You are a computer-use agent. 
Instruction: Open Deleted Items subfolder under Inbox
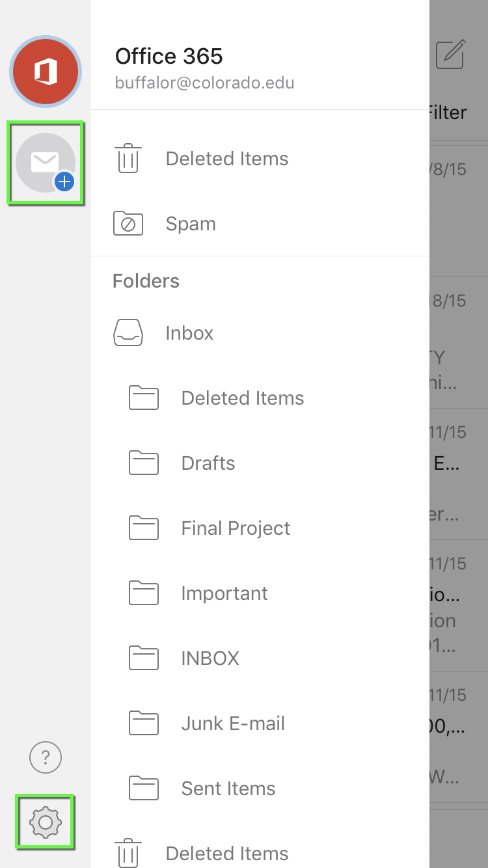(x=243, y=398)
